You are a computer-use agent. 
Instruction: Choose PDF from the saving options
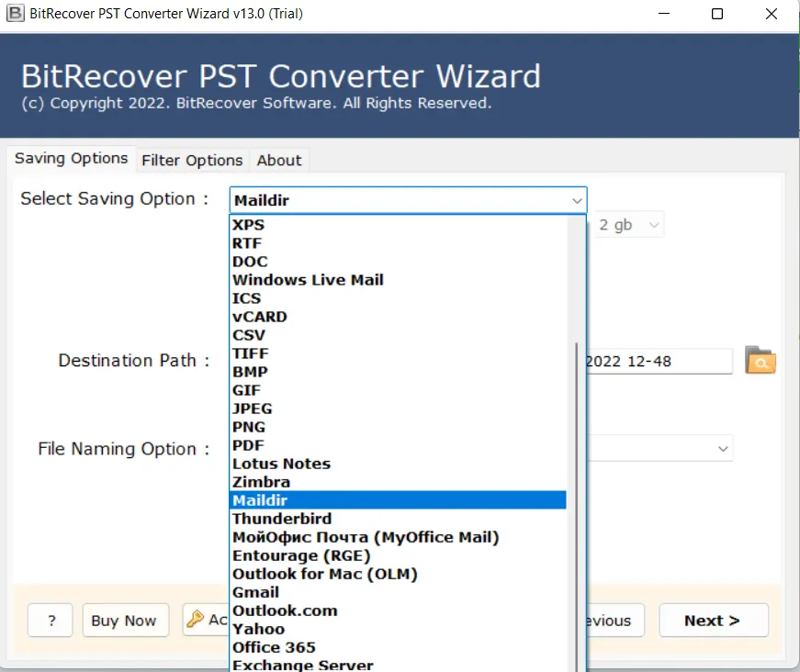(248, 445)
